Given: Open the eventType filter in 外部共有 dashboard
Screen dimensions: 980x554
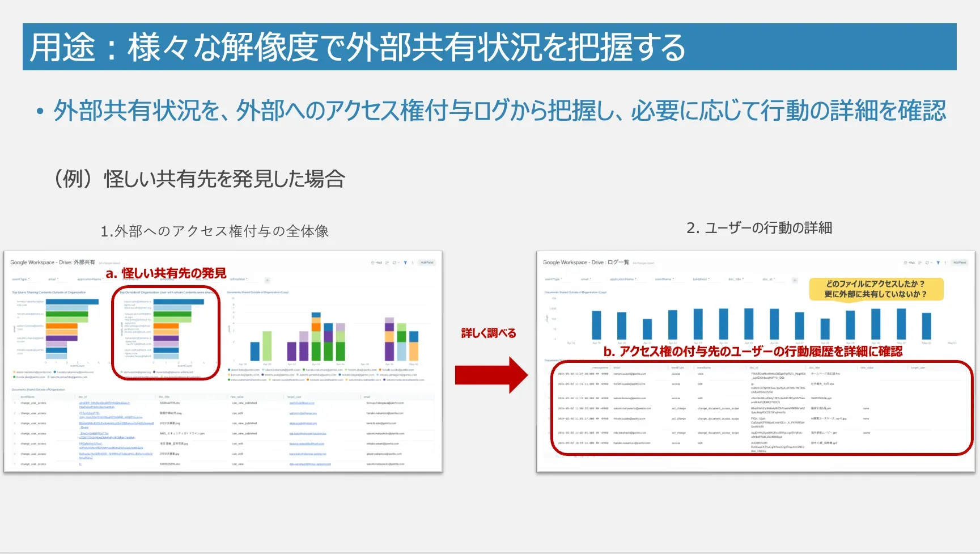Looking at the screenshot, I should (x=20, y=279).
